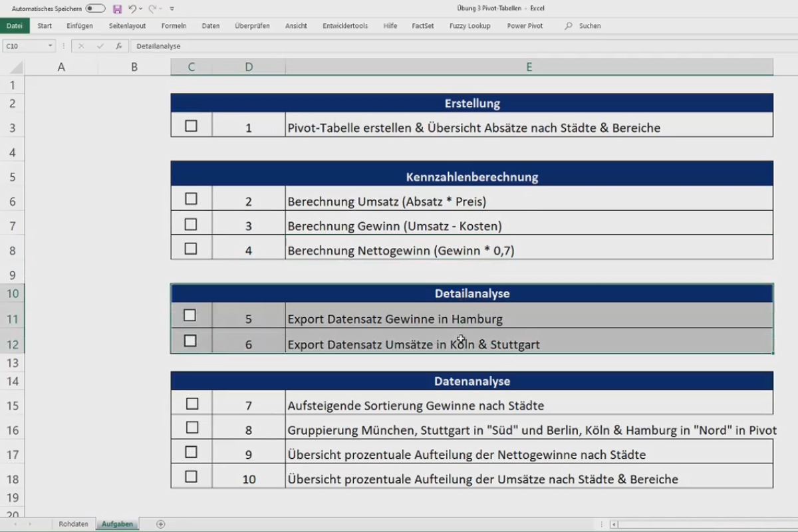The width and height of the screenshot is (798, 532).
Task: Select row 4 header
Action: coord(12,153)
